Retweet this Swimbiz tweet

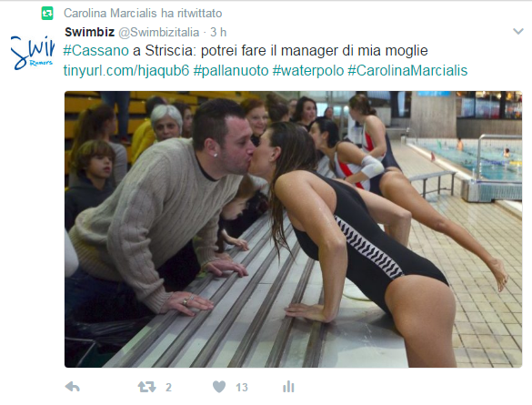tap(146, 387)
